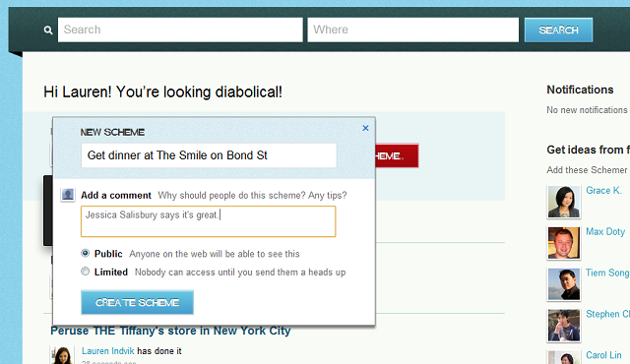This screenshot has width=630, height=364.
Task: Click the magnifying glass search icon
Action: [48, 30]
